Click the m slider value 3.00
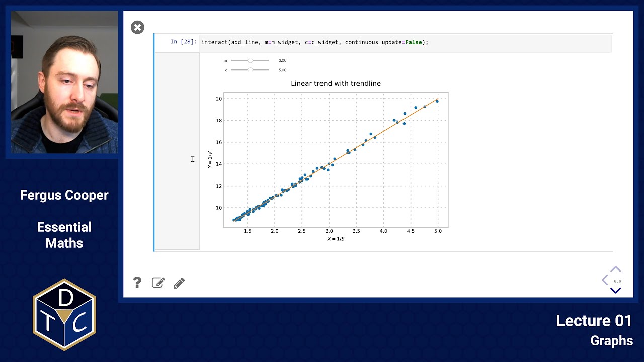The height and width of the screenshot is (362, 644). pyautogui.click(x=282, y=60)
